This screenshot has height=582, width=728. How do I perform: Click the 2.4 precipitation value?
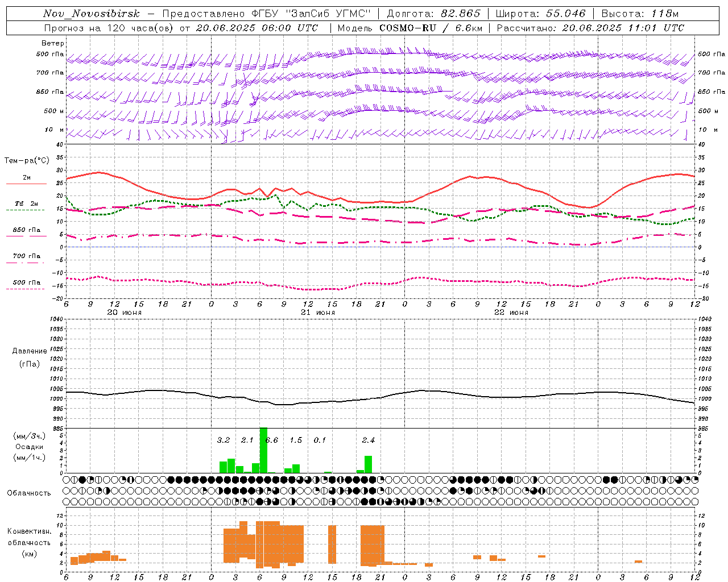(369, 440)
